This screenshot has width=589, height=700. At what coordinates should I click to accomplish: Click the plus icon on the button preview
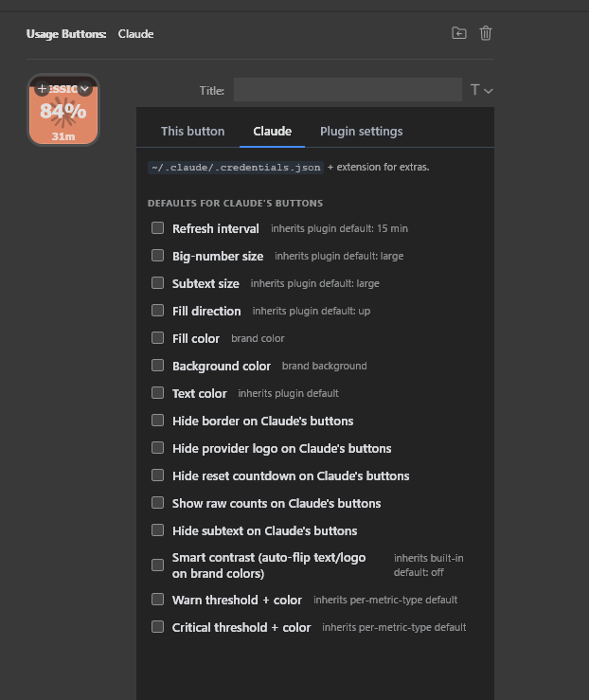coord(42,88)
